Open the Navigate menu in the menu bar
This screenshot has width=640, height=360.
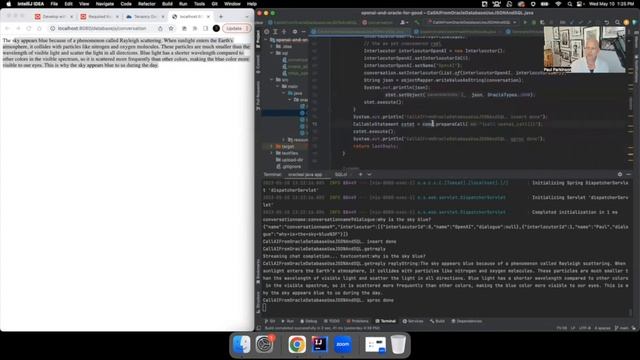click(104, 4)
